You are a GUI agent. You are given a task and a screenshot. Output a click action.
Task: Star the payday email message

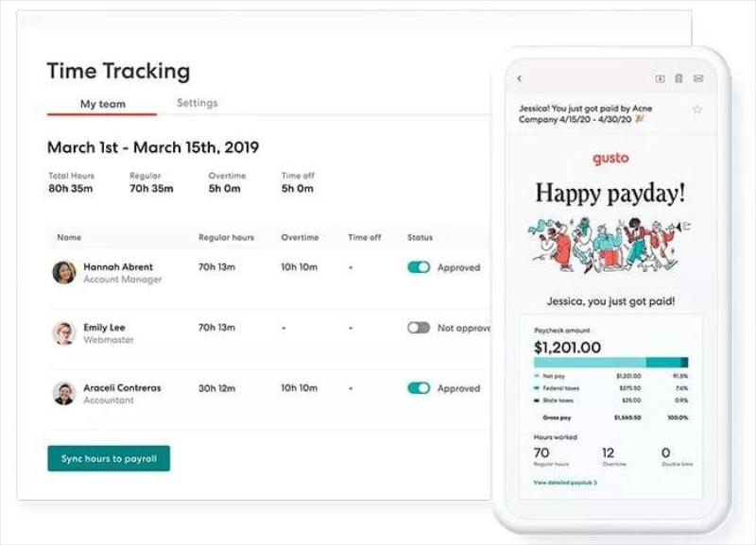(x=696, y=110)
